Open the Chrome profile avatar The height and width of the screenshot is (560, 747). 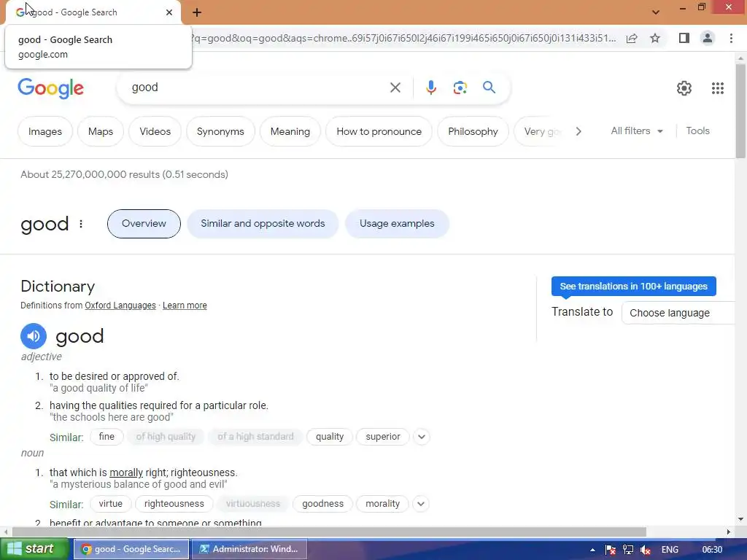click(x=708, y=38)
